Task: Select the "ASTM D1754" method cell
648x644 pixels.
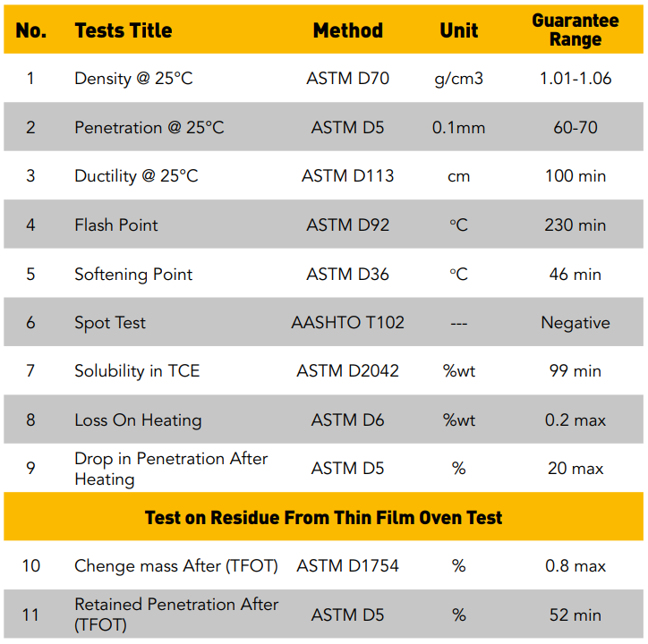Action: 347,566
